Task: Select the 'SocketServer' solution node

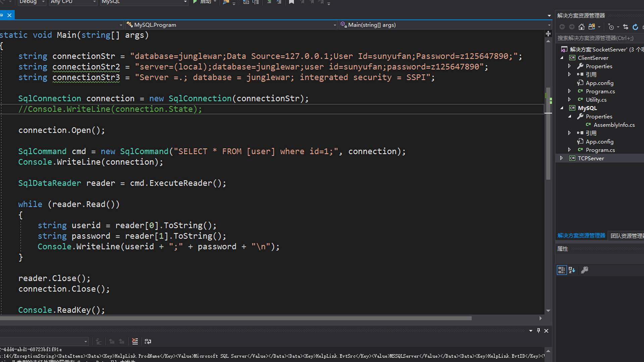Action: pyautogui.click(x=602, y=49)
